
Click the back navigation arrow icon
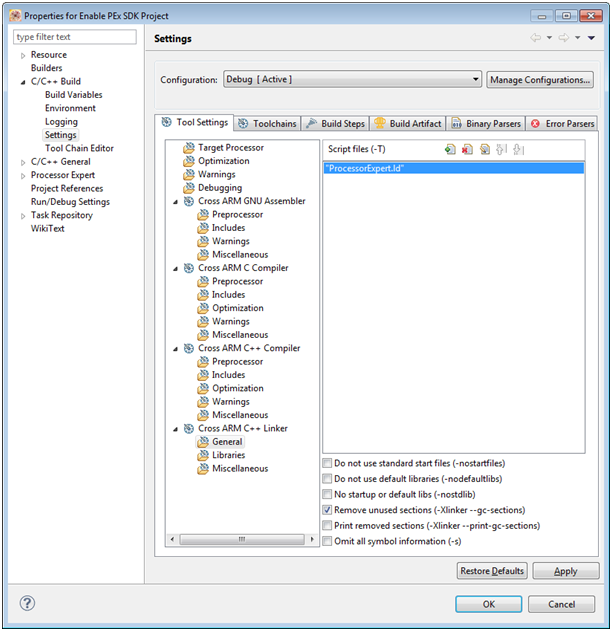point(536,38)
